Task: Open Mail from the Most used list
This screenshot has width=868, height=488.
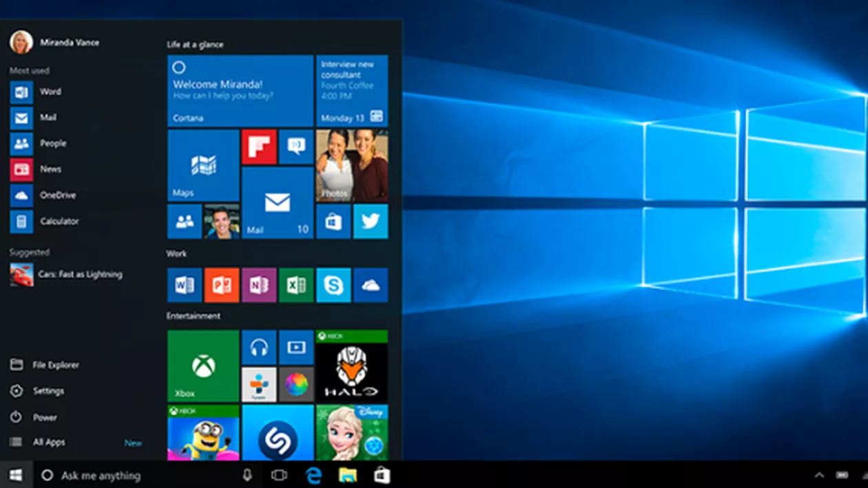Action: tap(34, 118)
